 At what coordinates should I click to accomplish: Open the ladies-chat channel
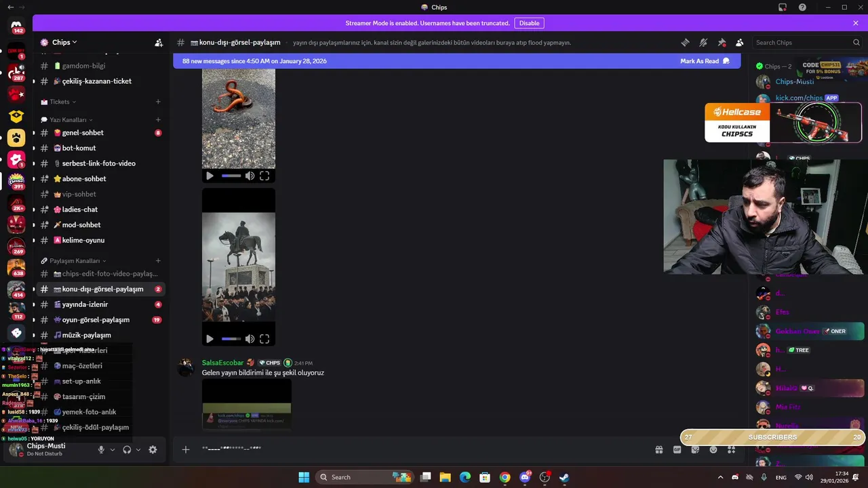tap(100, 209)
